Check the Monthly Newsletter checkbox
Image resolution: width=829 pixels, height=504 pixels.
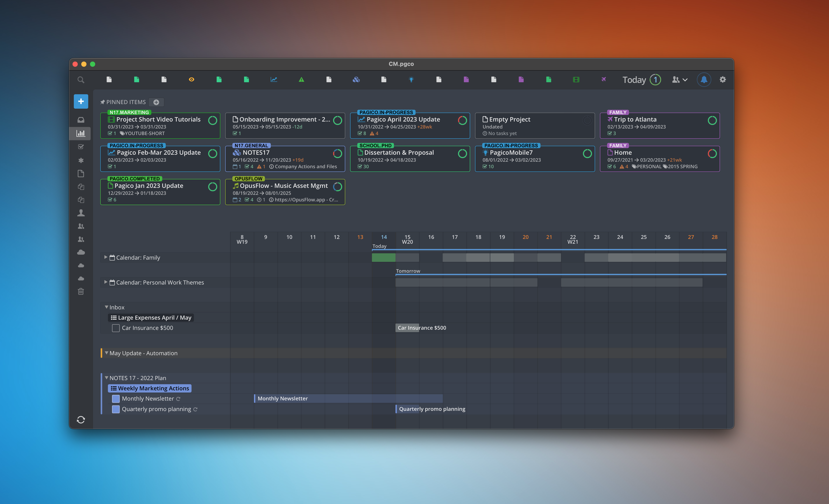[116, 398]
